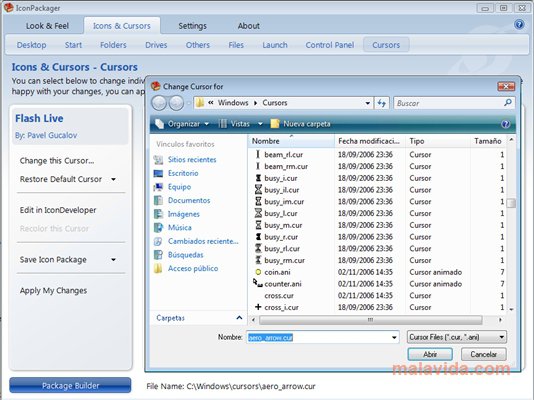
Task: Click the Nueva carpeta folder icon
Action: pos(274,124)
